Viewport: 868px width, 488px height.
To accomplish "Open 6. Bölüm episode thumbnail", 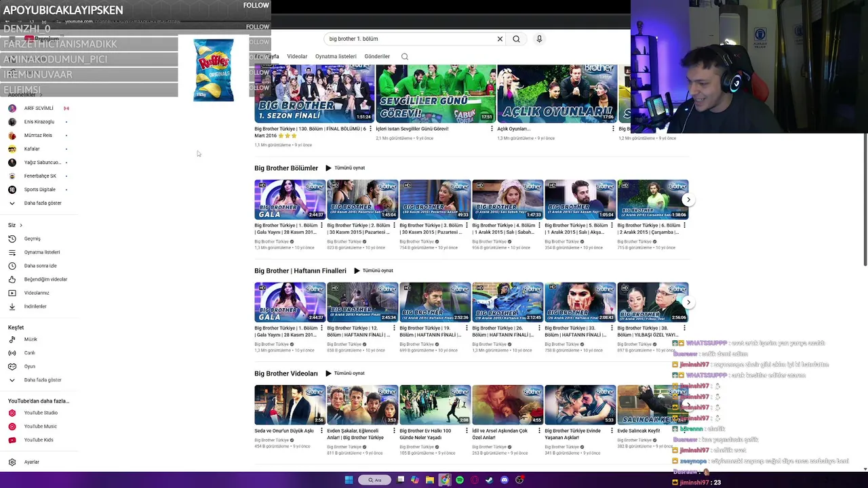I will click(x=653, y=199).
